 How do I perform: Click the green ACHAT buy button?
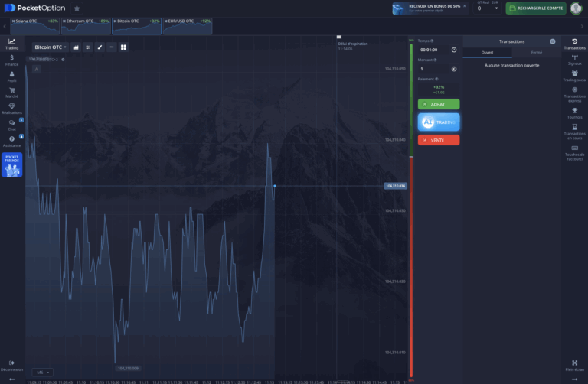439,104
